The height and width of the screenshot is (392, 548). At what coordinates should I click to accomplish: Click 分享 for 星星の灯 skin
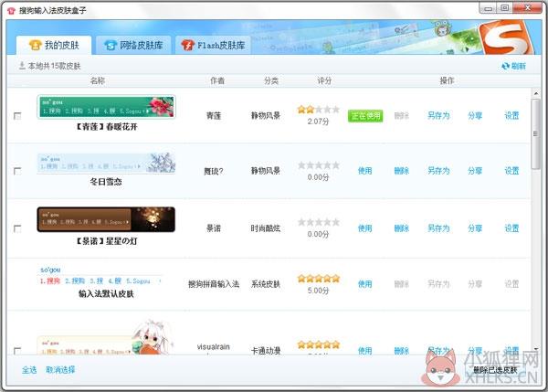pyautogui.click(x=475, y=228)
